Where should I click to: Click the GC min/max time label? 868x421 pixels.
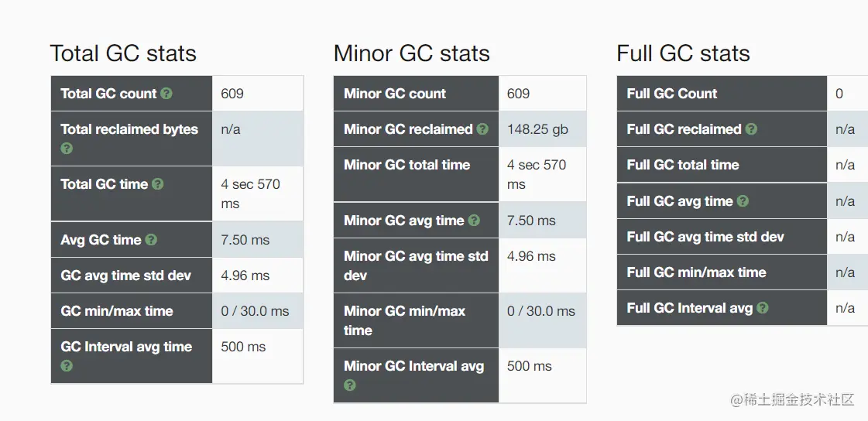coord(117,311)
